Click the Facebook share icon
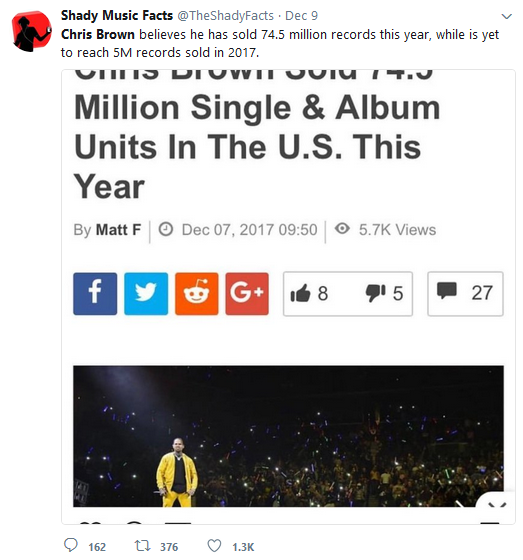523x560 pixels. tap(95, 294)
